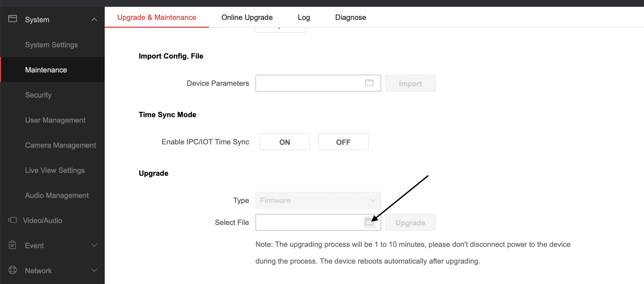
Task: Click the Import button
Action: click(x=410, y=83)
